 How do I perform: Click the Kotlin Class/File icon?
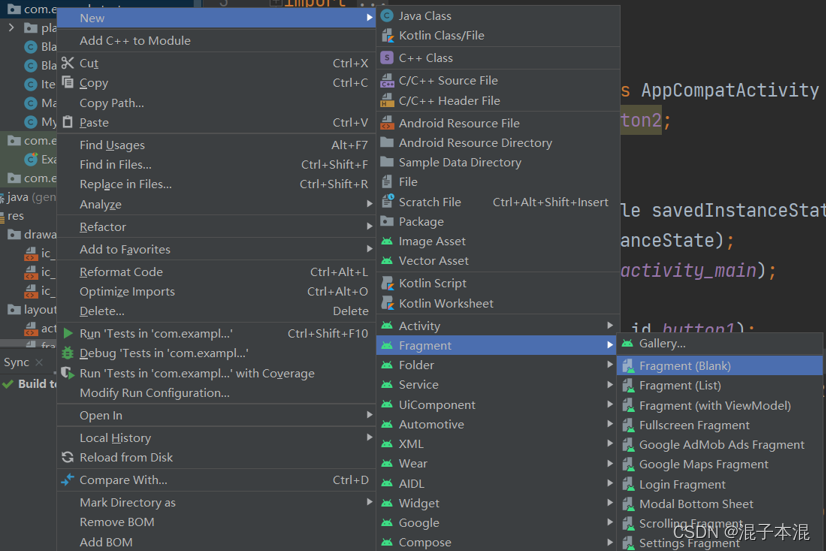[387, 35]
